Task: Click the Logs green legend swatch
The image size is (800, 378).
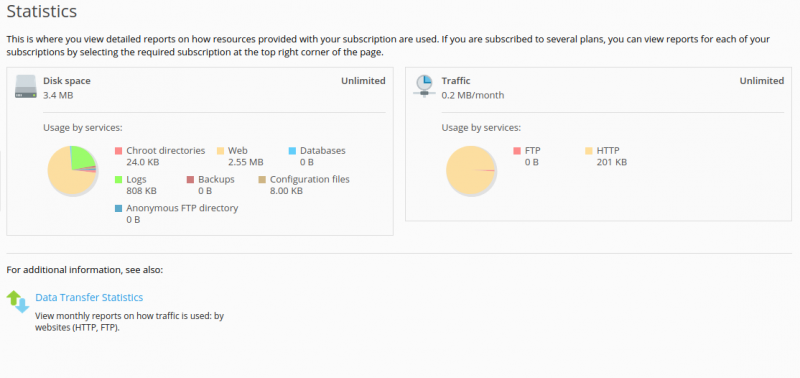Action: pyautogui.click(x=118, y=180)
